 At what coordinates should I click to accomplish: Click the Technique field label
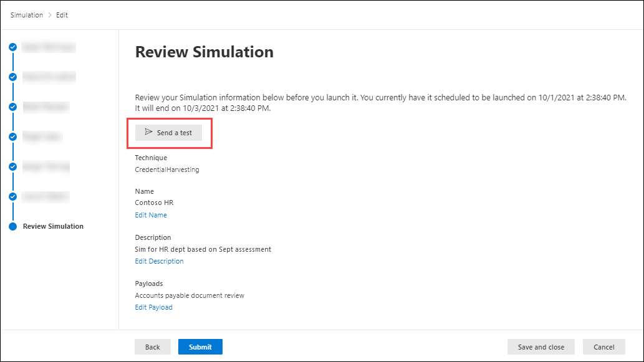[x=151, y=158]
